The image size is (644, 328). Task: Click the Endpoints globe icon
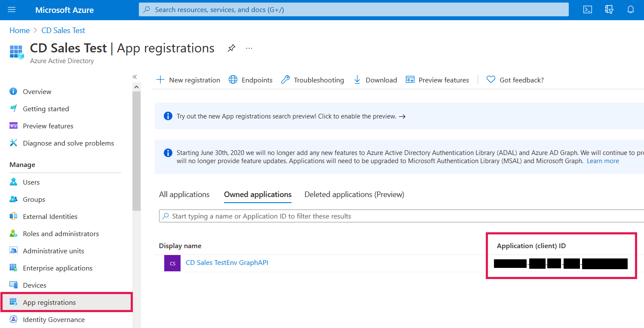[x=233, y=80]
